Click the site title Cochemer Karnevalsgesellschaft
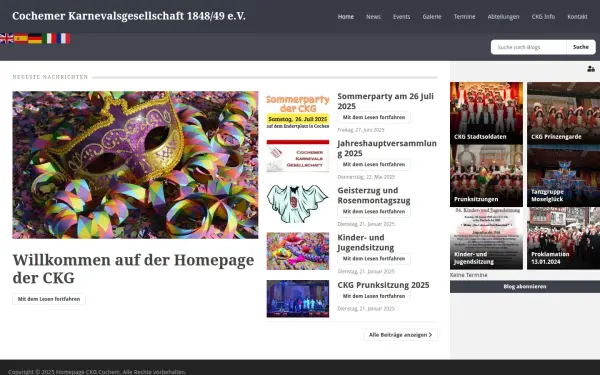 tap(129, 16)
